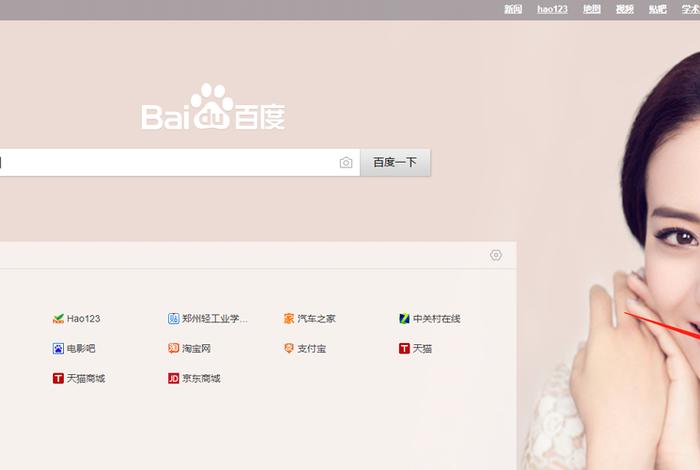Viewport: 700px width, 470px height.
Task: Open the 支付宝 link text
Action: click(312, 349)
